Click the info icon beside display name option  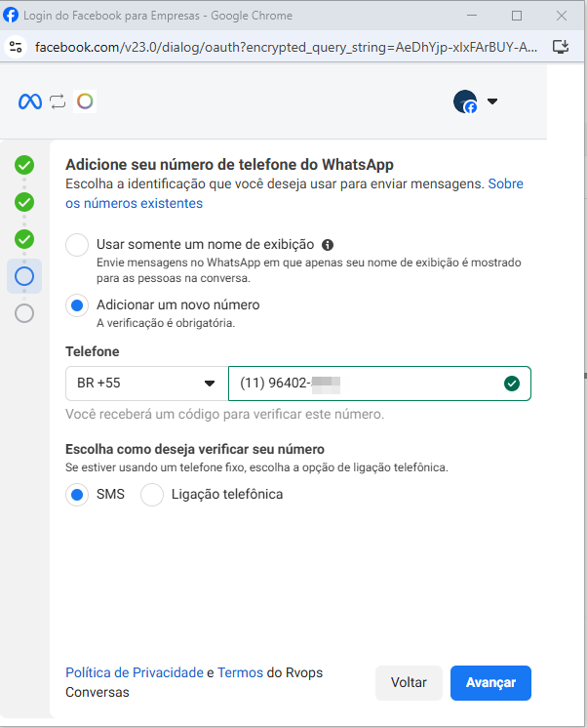click(x=328, y=245)
